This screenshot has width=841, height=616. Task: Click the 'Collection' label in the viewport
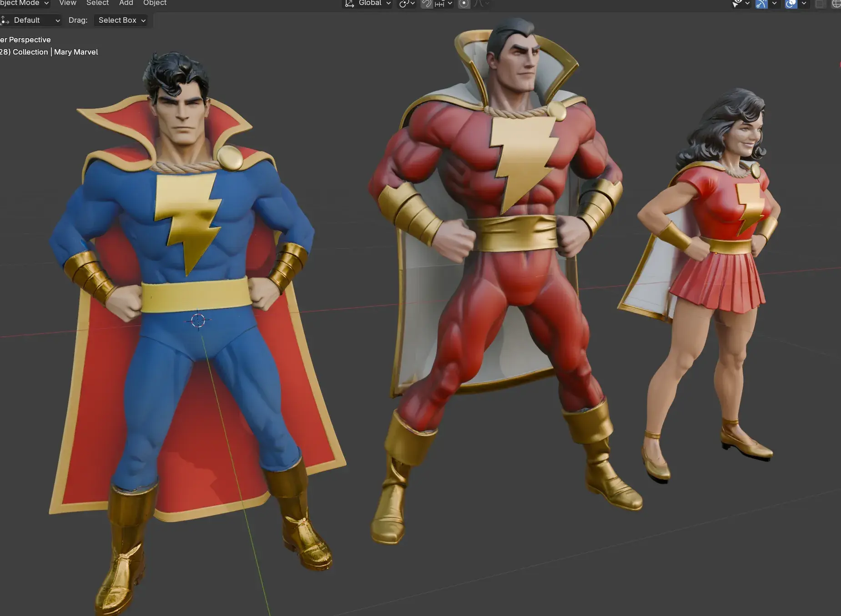click(30, 52)
